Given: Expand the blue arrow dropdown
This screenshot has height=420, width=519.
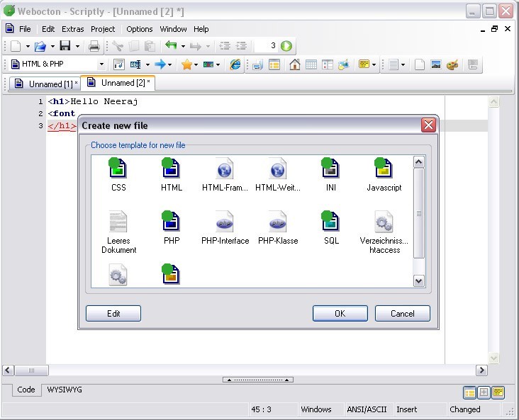Looking at the screenshot, I should pos(169,65).
